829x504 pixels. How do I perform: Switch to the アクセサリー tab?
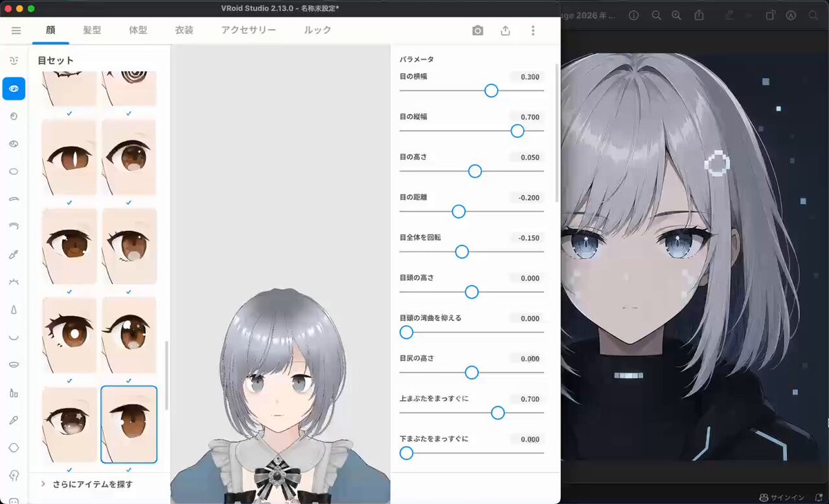pos(248,30)
